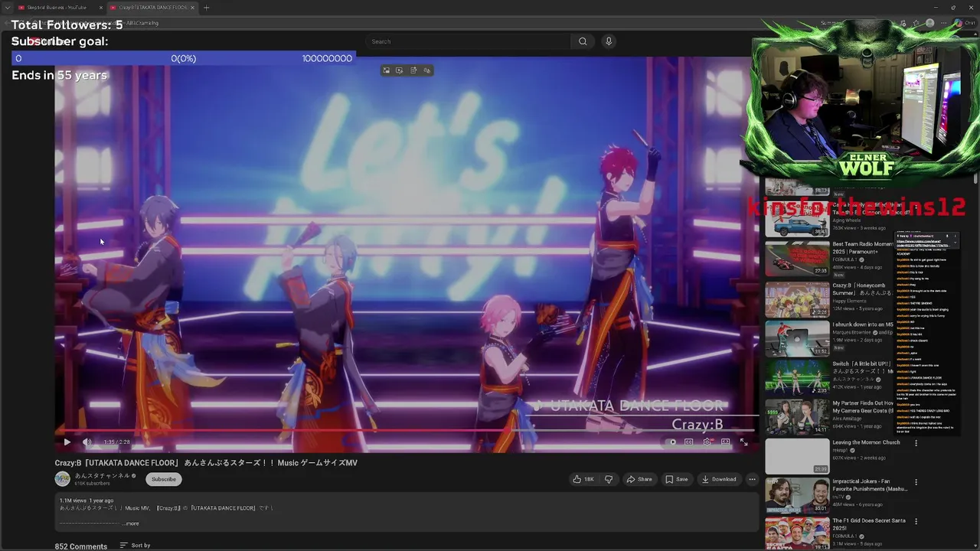Expand the video description with ...more
Image resolution: width=980 pixels, height=551 pixels.
pyautogui.click(x=131, y=523)
